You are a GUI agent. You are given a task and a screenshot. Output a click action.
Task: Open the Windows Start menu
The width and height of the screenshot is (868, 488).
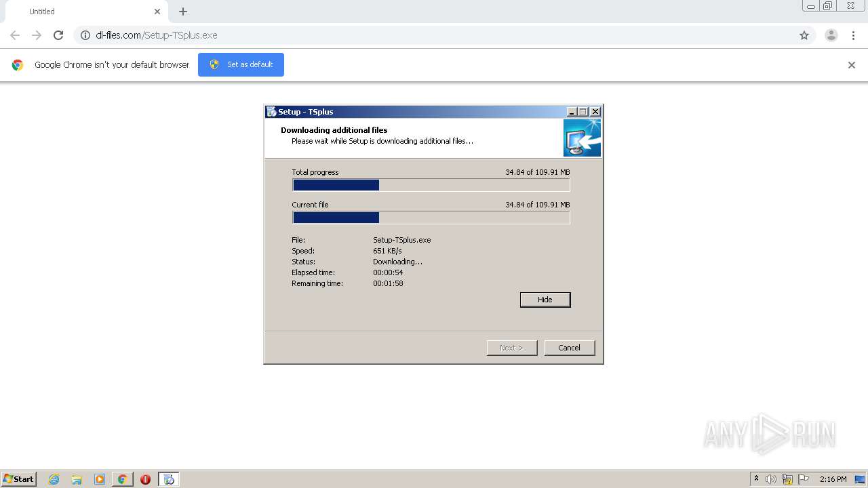(19, 479)
